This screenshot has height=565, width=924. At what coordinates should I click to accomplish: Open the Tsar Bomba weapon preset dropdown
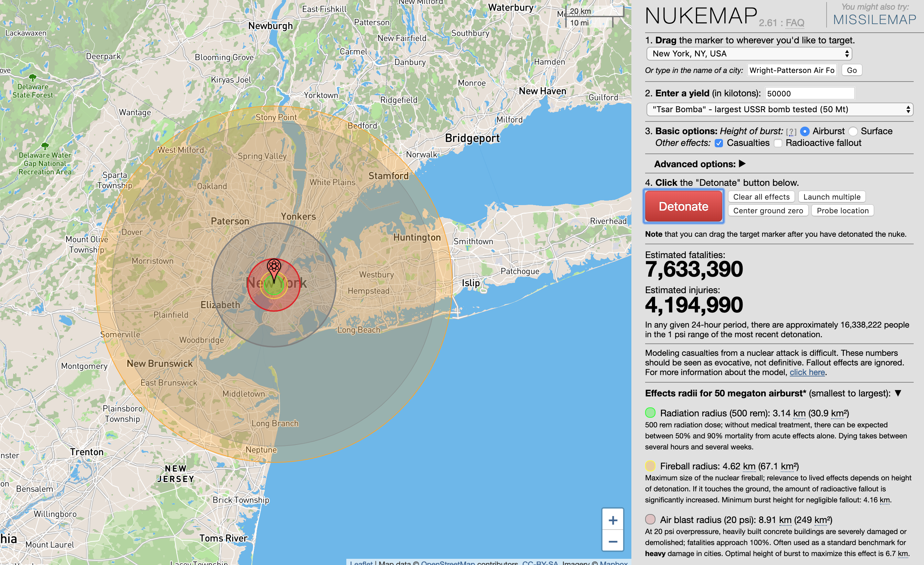(x=779, y=109)
